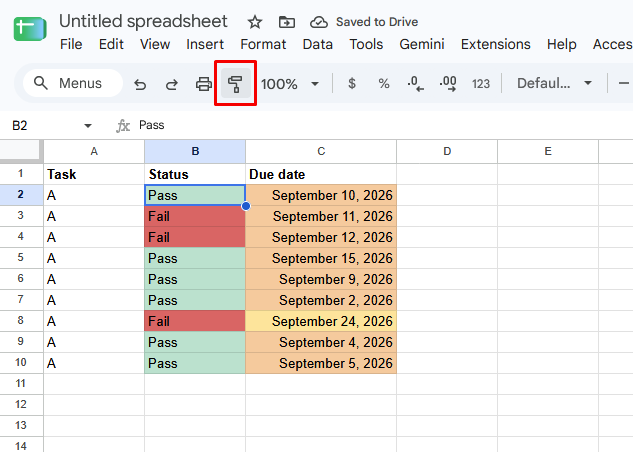633x452 pixels.
Task: Select column D header
Action: (x=447, y=151)
